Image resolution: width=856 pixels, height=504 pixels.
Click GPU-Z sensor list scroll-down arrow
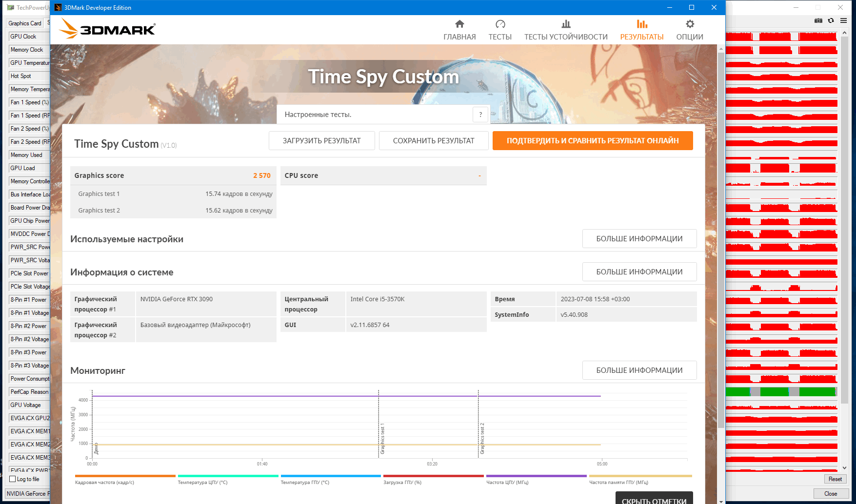coord(844,468)
